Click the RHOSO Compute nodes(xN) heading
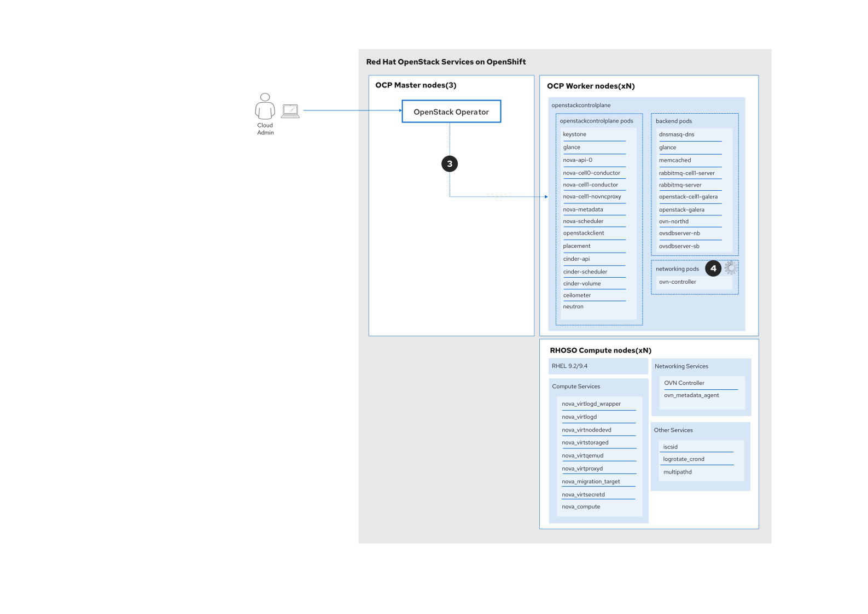The height and width of the screenshot is (614, 868). tap(601, 350)
